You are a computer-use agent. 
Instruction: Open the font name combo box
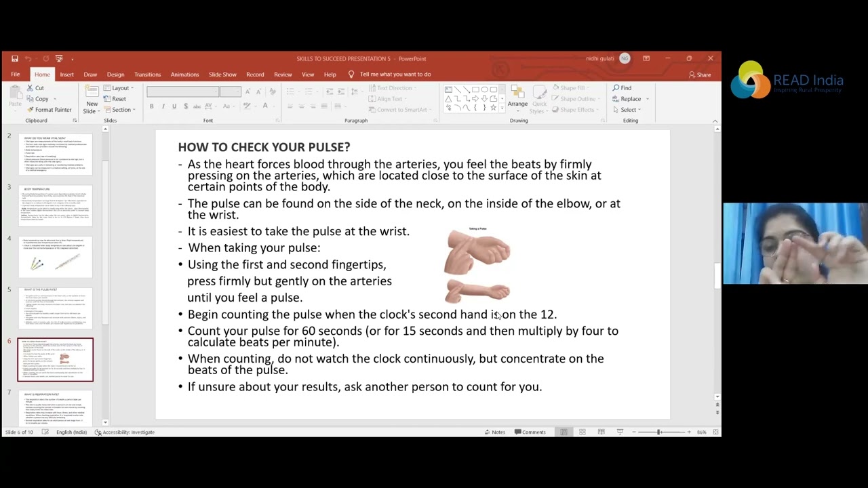click(182, 91)
